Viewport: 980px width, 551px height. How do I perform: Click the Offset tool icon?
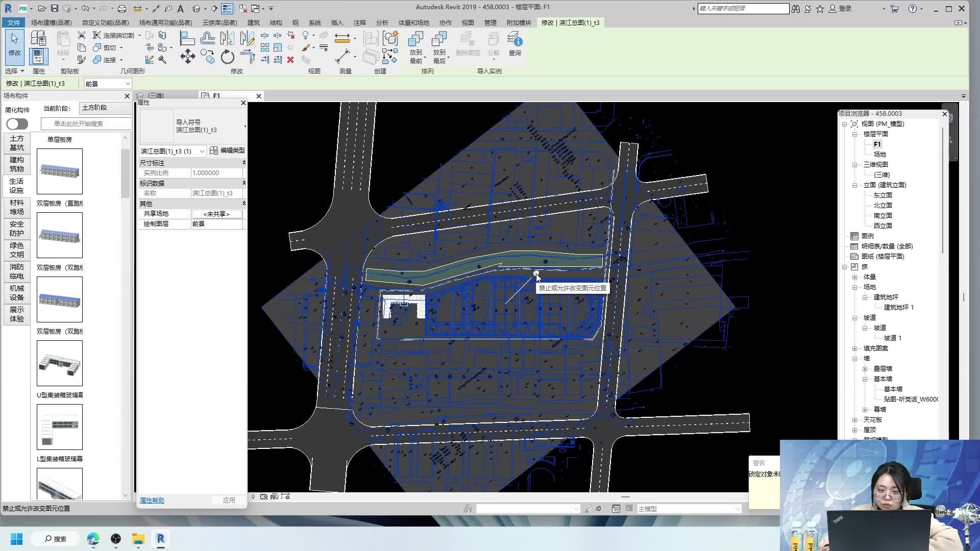pos(207,38)
